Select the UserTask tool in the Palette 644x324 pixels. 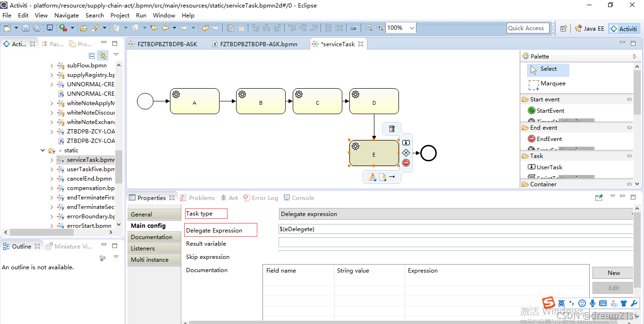549,167
